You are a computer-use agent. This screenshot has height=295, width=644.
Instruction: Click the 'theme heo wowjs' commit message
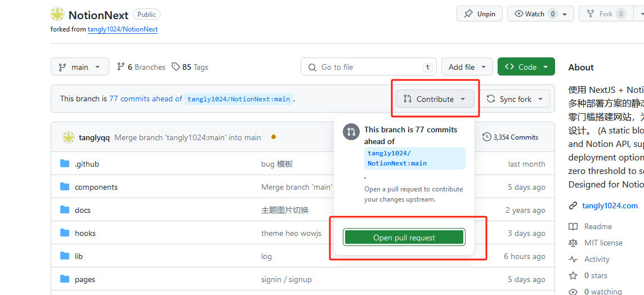tap(291, 233)
